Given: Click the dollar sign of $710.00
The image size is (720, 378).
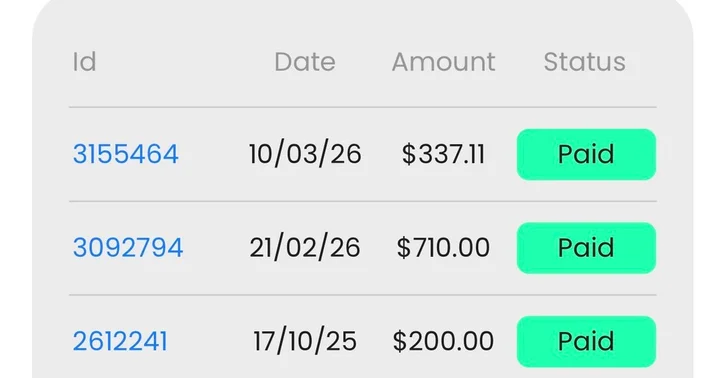Looking at the screenshot, I should tap(404, 248).
